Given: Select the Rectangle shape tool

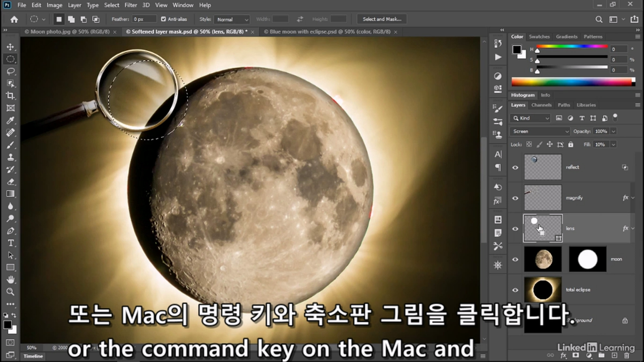Looking at the screenshot, I should (11, 267).
